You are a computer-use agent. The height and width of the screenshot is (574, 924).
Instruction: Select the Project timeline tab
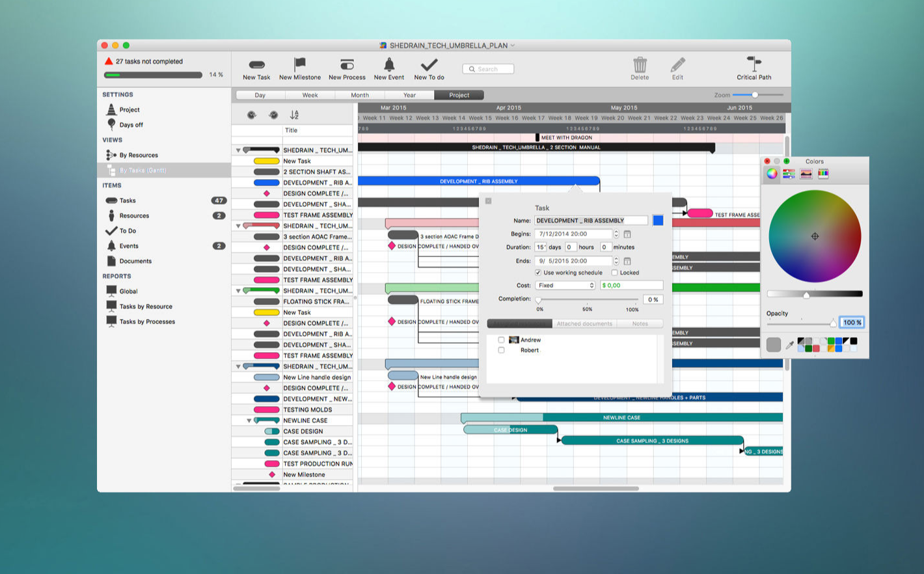(459, 95)
